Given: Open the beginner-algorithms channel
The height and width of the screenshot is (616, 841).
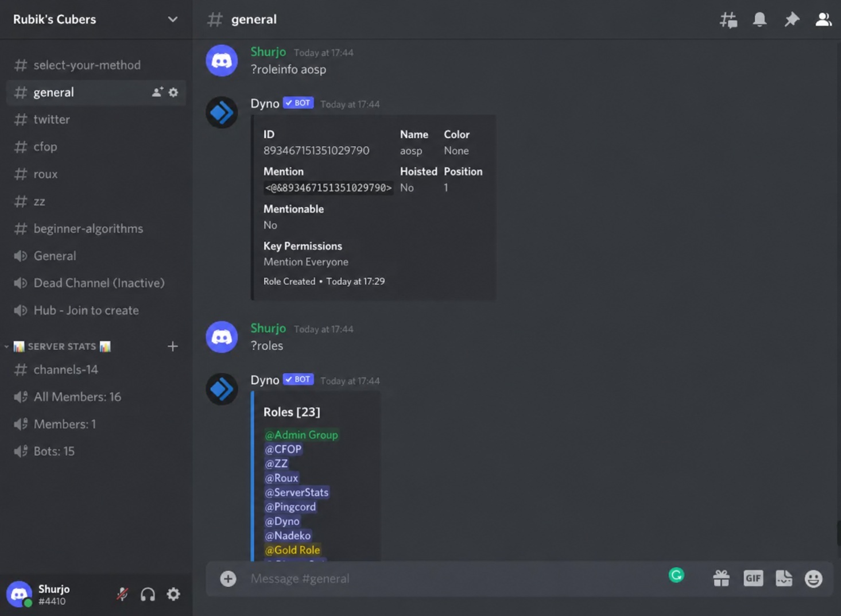Looking at the screenshot, I should [x=96, y=228].
